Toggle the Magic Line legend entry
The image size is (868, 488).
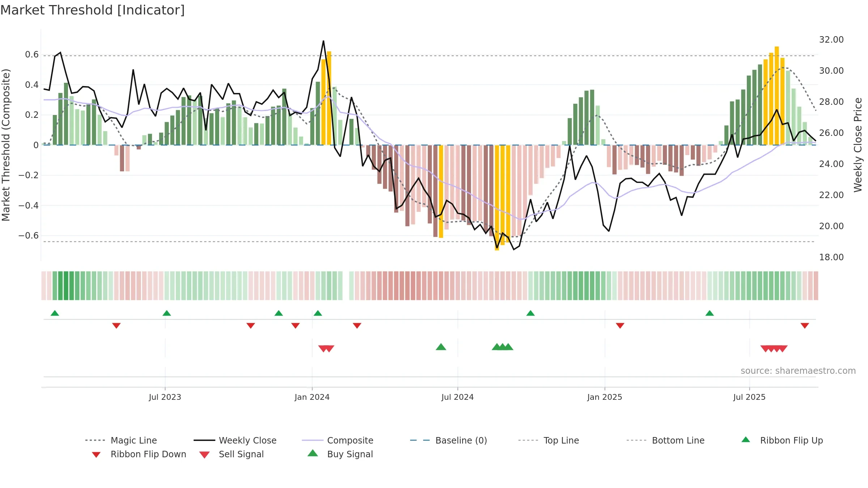point(121,440)
